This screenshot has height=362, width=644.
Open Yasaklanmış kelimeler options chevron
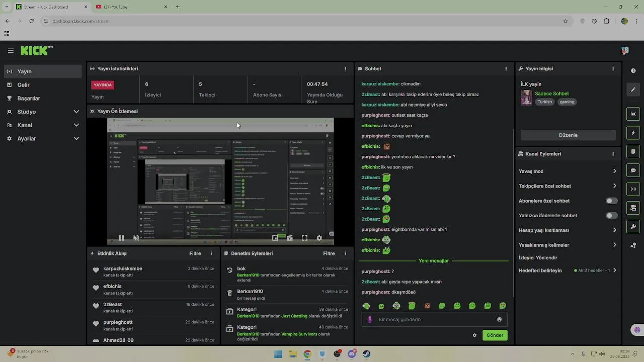click(x=614, y=245)
